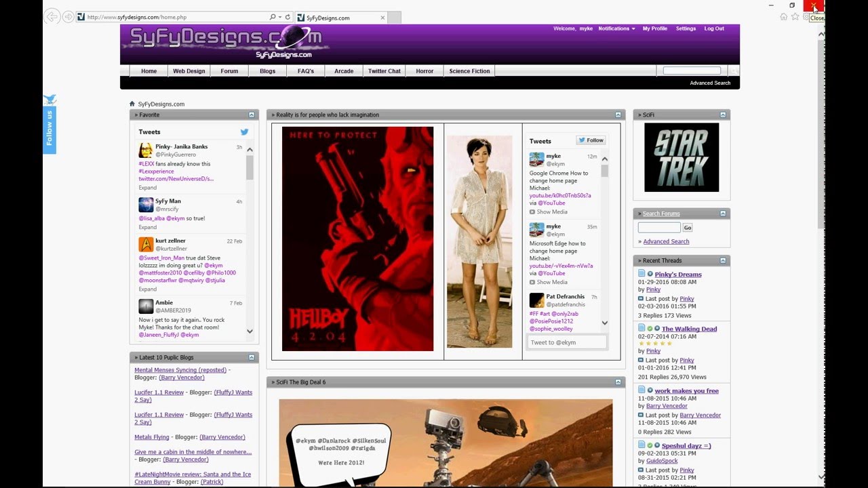Open Settings in the site header

[686, 28]
